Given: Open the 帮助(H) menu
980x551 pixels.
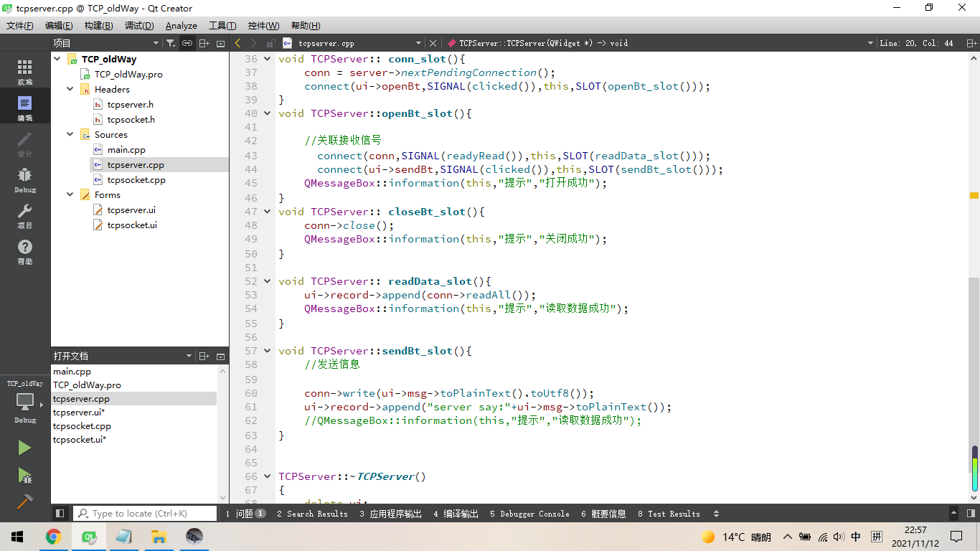Looking at the screenshot, I should 305,26.
